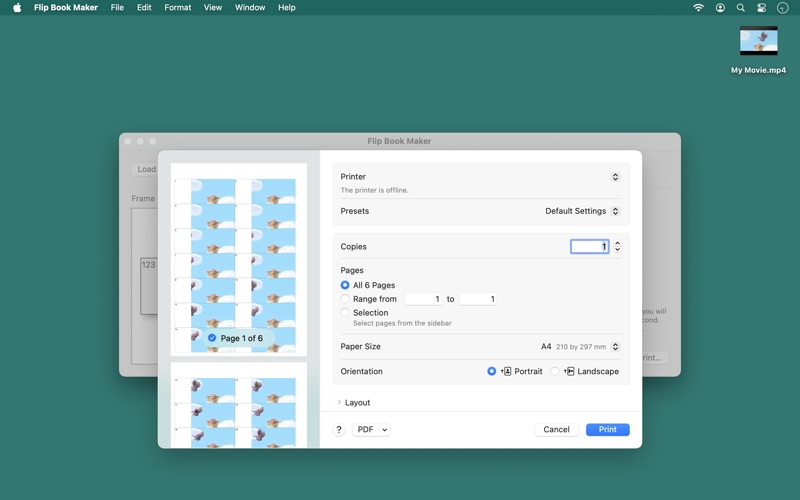This screenshot has height=500, width=800.
Task: Click the Page 1 of 6 checkmark badge
Action: pos(212,338)
